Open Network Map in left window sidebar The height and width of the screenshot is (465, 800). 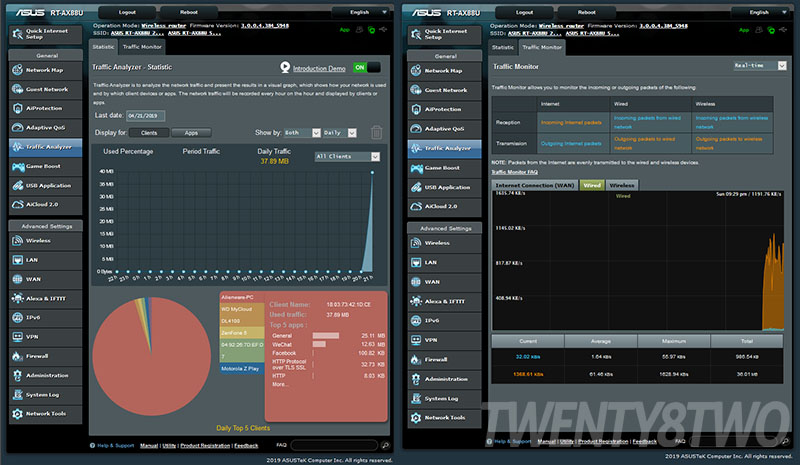pyautogui.click(x=45, y=70)
